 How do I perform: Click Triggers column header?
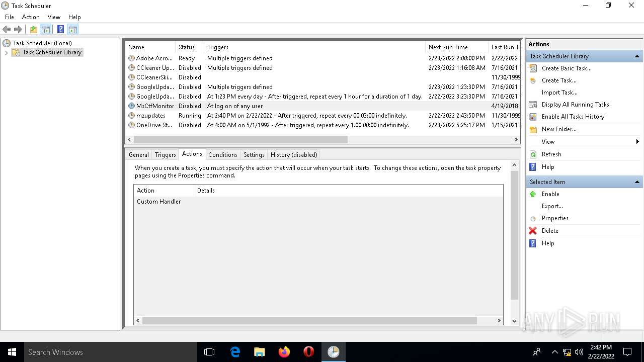click(x=314, y=47)
